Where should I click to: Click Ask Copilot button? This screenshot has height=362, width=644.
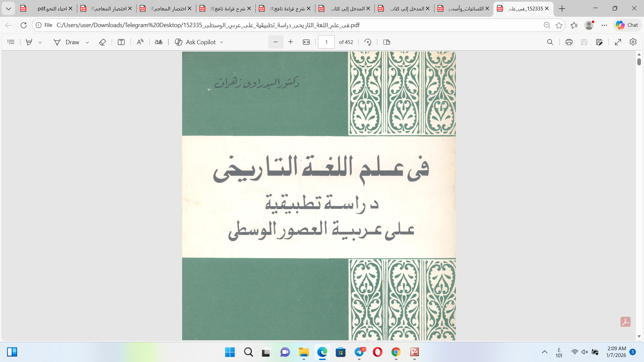click(195, 42)
